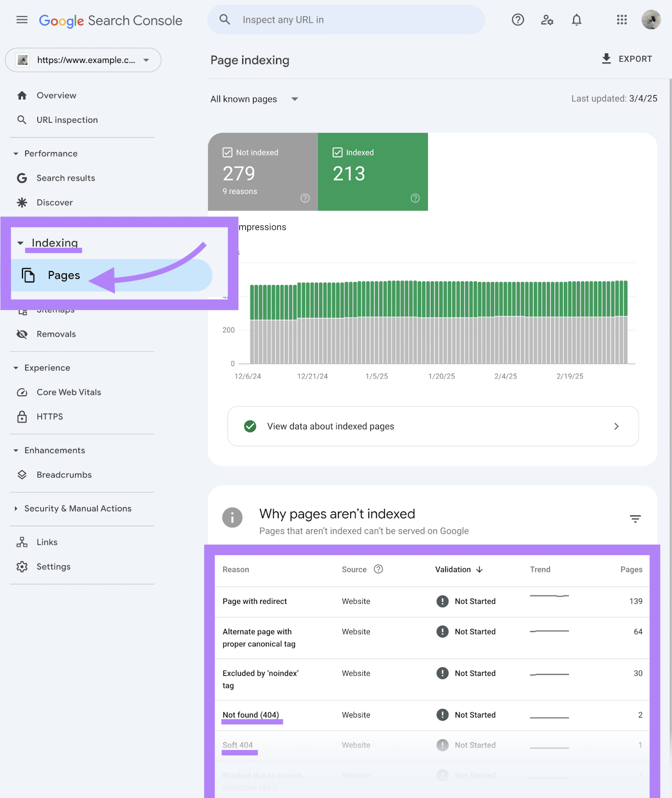Open the user settings people icon

(x=547, y=20)
